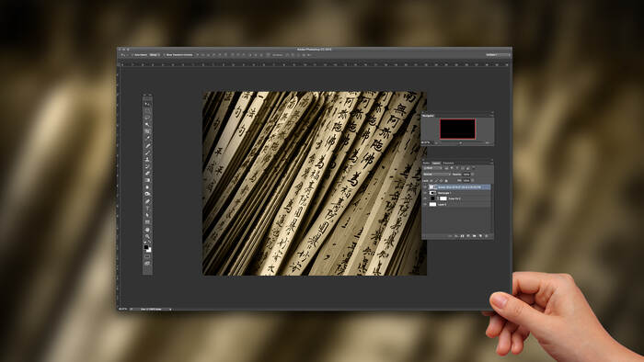Select the Rectangle 1 layer row

[x=456, y=193]
